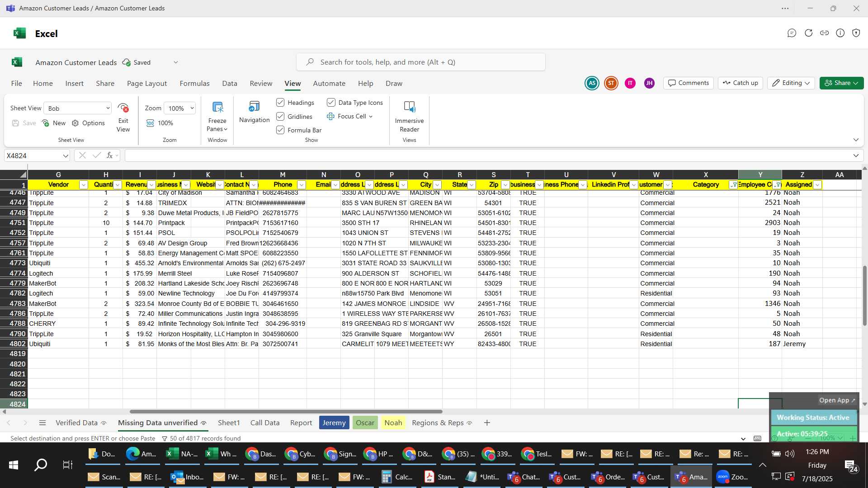Switch to the Jeremy sheet
The width and height of the screenshot is (868, 488).
point(334,423)
